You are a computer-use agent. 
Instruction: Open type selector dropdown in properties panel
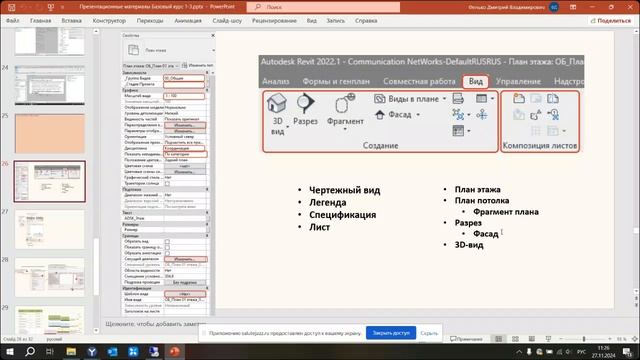[213, 50]
